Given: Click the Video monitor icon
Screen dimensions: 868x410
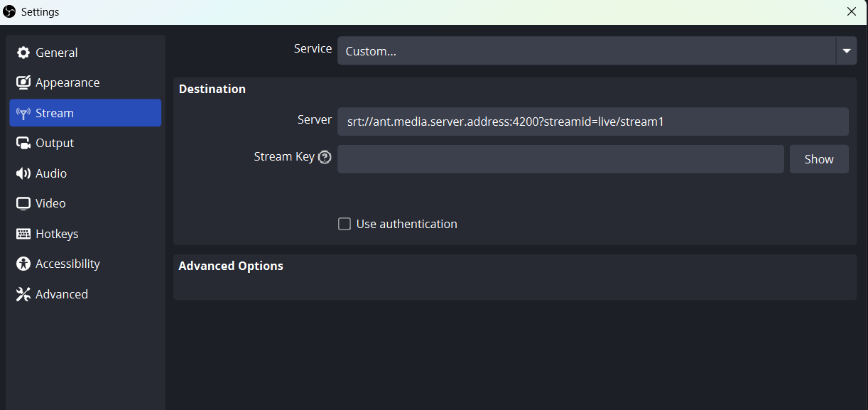Looking at the screenshot, I should 23,203.
